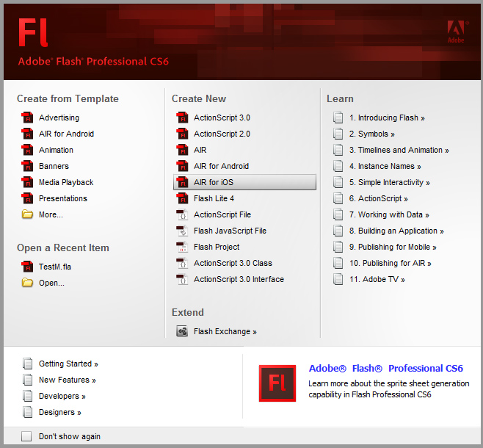Click the page icon beside Introducing Flash
This screenshot has height=448, width=483.
coord(338,118)
